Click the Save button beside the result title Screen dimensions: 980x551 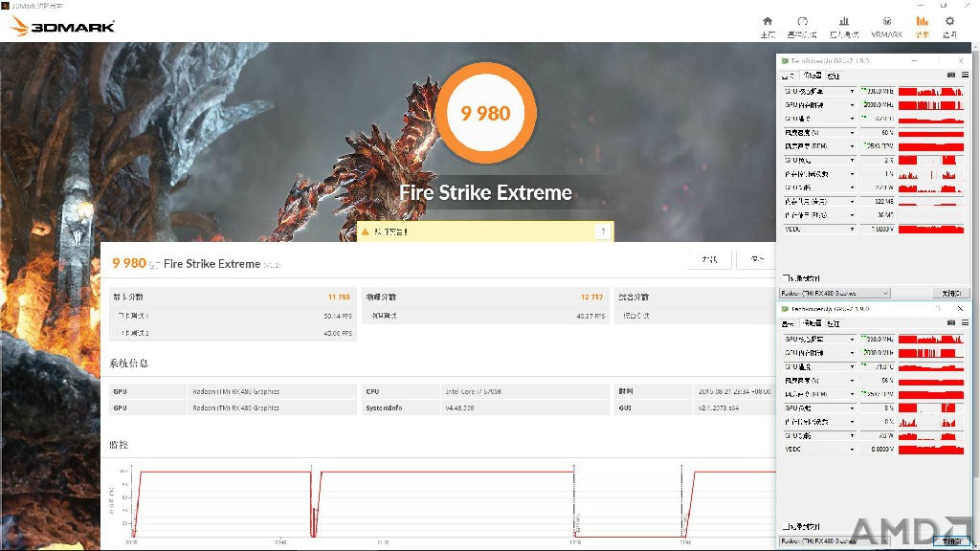click(x=757, y=259)
